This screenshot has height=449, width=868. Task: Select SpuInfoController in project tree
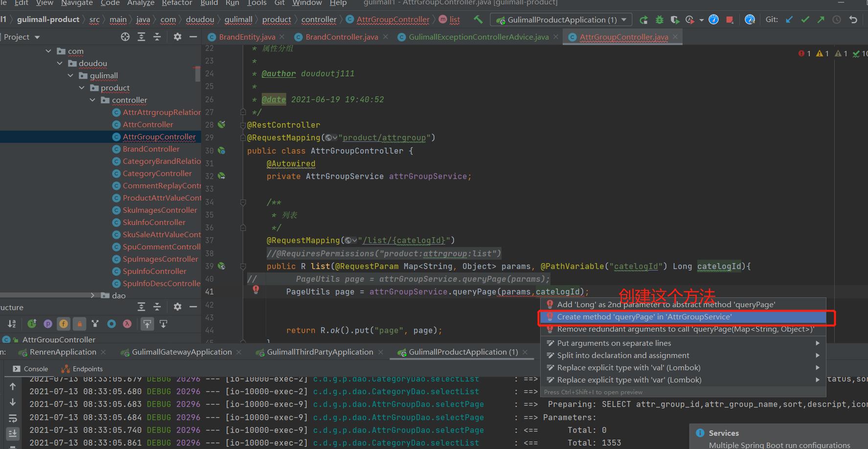(x=155, y=271)
